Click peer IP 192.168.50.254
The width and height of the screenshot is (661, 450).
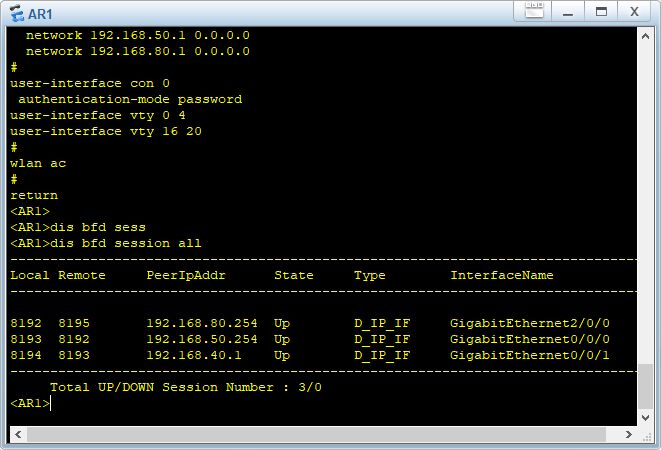point(202,340)
